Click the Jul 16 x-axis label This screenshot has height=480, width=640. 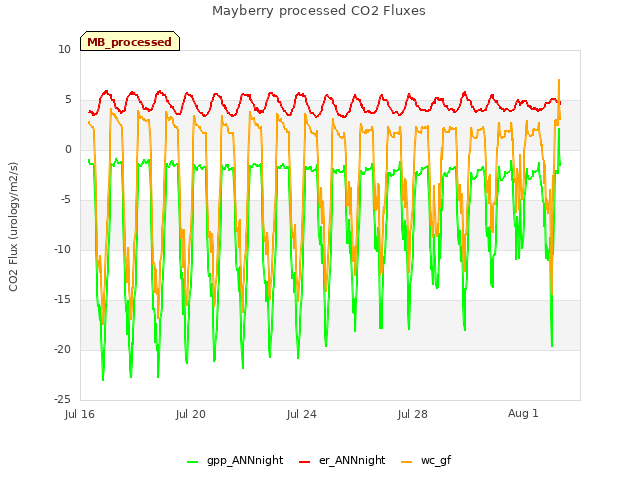click(80, 414)
